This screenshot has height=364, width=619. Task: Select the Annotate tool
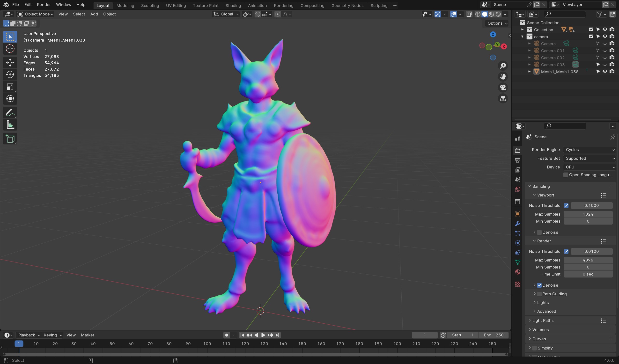[x=10, y=113]
